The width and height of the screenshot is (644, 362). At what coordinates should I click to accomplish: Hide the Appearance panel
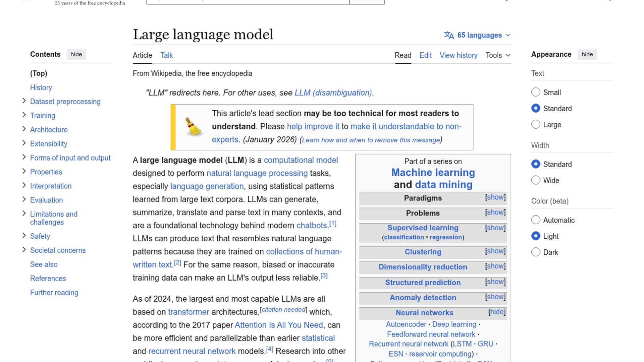tap(587, 54)
